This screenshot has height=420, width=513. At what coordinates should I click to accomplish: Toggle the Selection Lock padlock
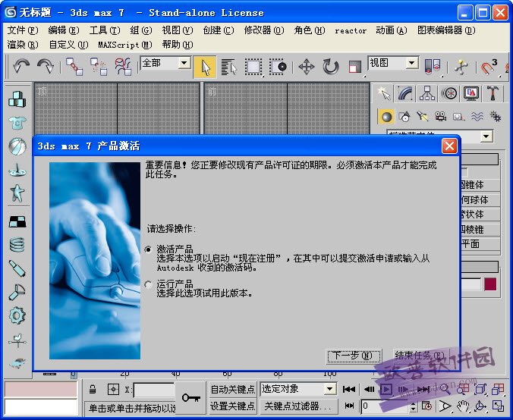[93, 389]
